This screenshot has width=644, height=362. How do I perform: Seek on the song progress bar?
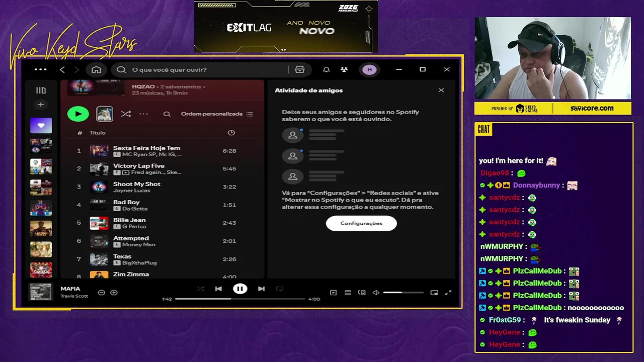[x=240, y=299]
